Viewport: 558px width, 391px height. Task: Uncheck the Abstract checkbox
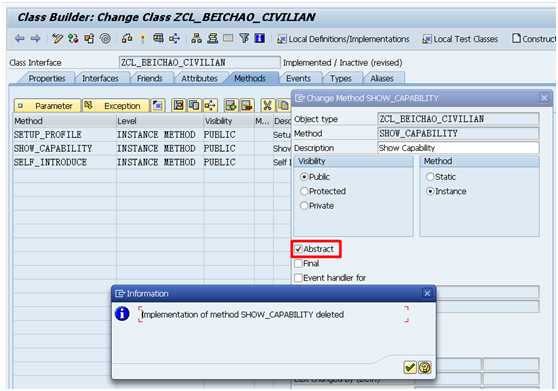coord(299,249)
